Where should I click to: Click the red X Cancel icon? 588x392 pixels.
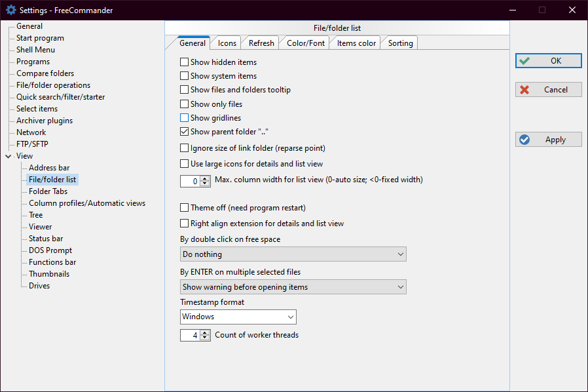point(524,90)
